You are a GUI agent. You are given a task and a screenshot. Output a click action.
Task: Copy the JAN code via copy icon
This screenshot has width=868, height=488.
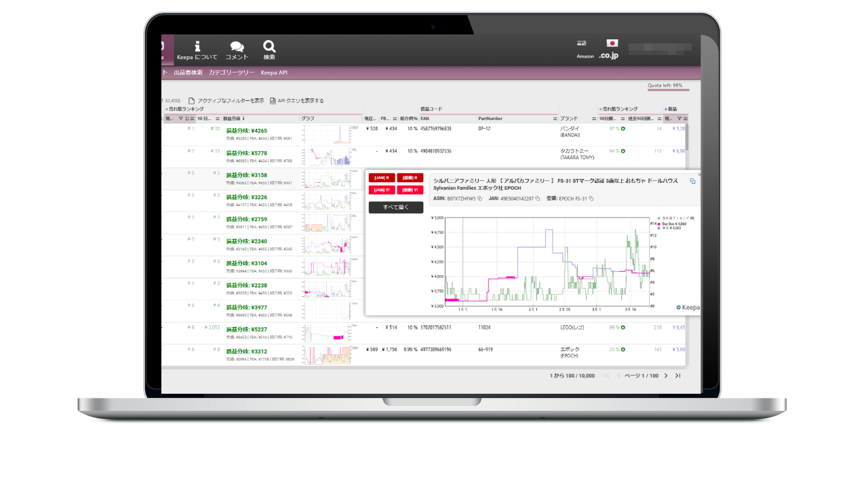(x=537, y=199)
